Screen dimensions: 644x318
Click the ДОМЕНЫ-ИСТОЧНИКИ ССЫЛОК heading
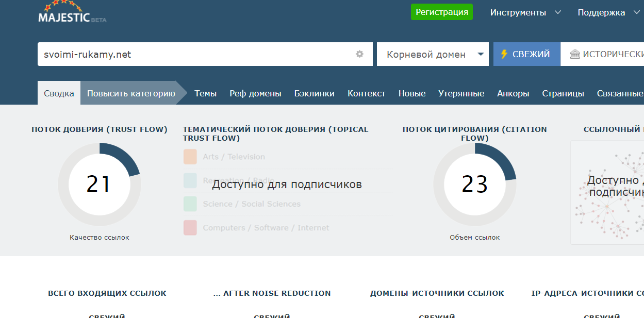pyautogui.click(x=437, y=293)
